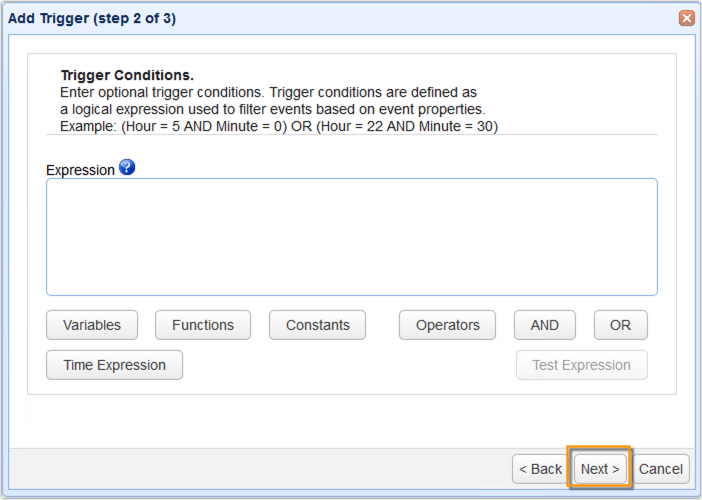Click the Add Trigger dialog title bar
702x500 pixels.
pyautogui.click(x=300, y=18)
